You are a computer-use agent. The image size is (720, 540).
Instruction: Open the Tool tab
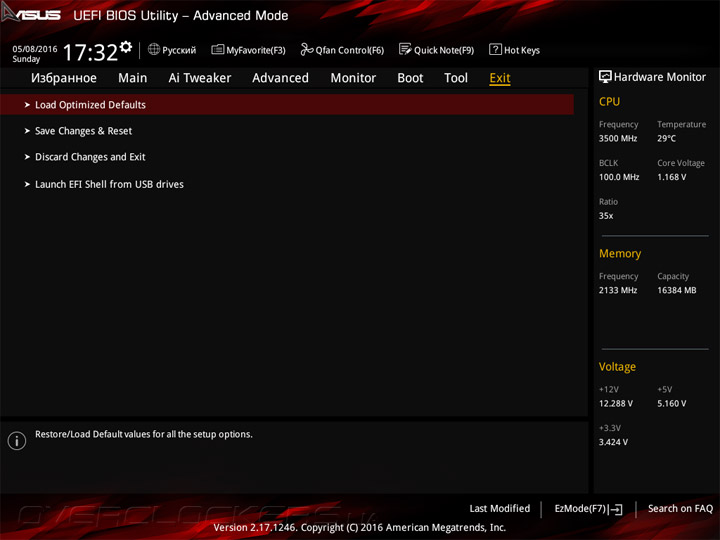[x=456, y=78]
